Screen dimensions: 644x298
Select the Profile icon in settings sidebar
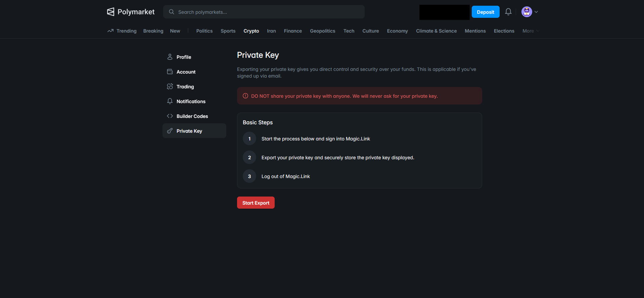[x=170, y=57]
